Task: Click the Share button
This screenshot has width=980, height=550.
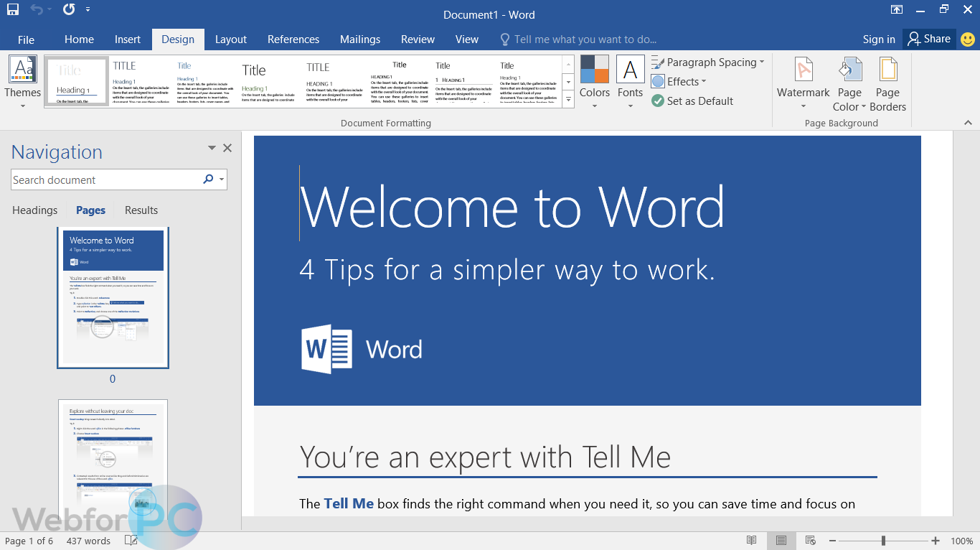Action: pyautogui.click(x=928, y=39)
